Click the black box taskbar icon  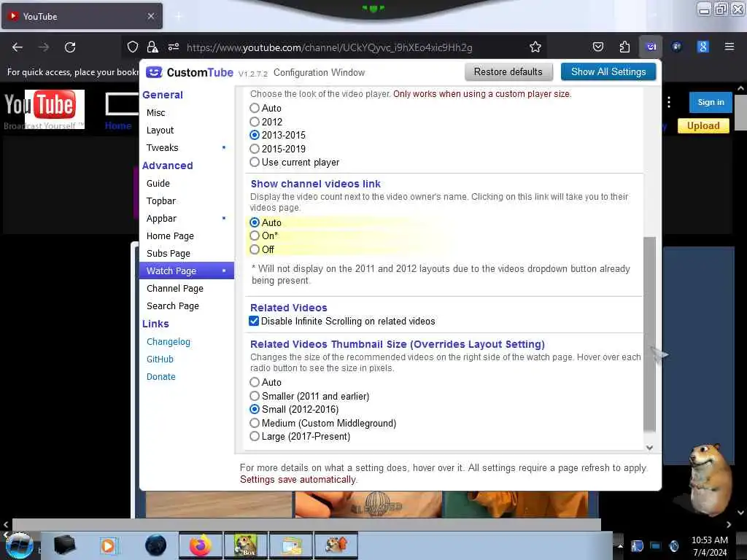64,545
